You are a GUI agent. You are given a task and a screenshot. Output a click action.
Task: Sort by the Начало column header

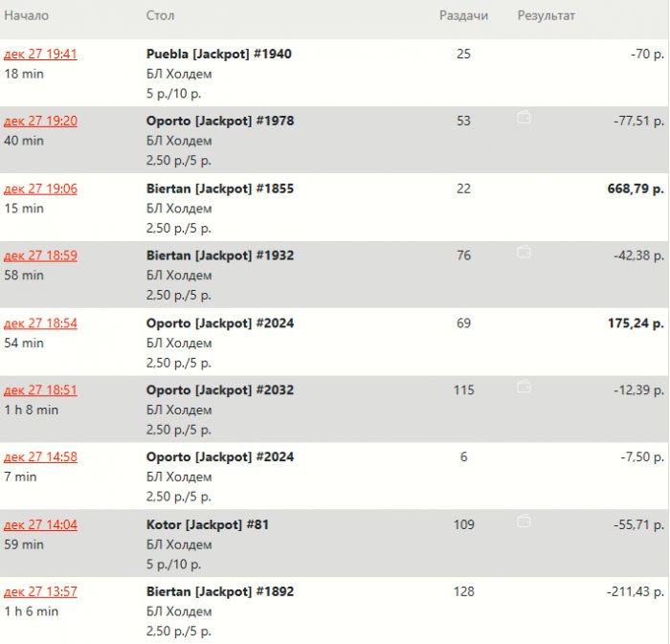[27, 16]
